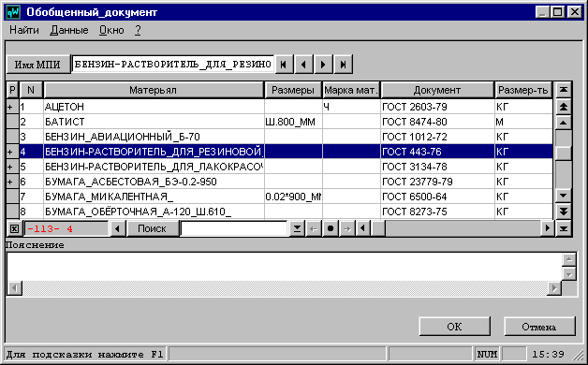
Task: Click the Имя МПИ button
Action: click(37, 65)
